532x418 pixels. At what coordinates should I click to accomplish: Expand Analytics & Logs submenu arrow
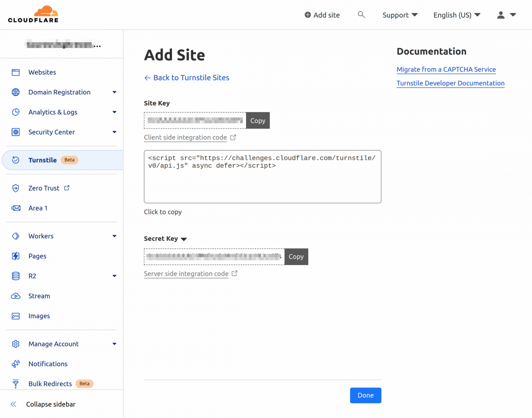(114, 112)
